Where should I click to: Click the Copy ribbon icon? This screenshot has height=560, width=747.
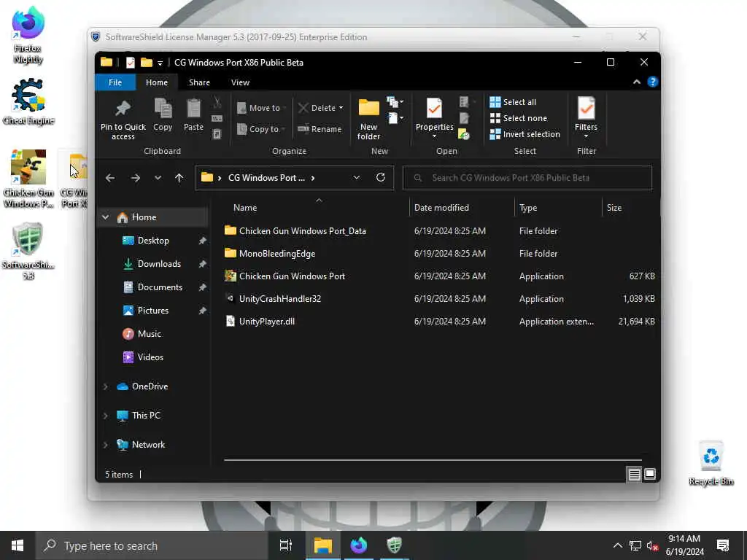pos(163,109)
